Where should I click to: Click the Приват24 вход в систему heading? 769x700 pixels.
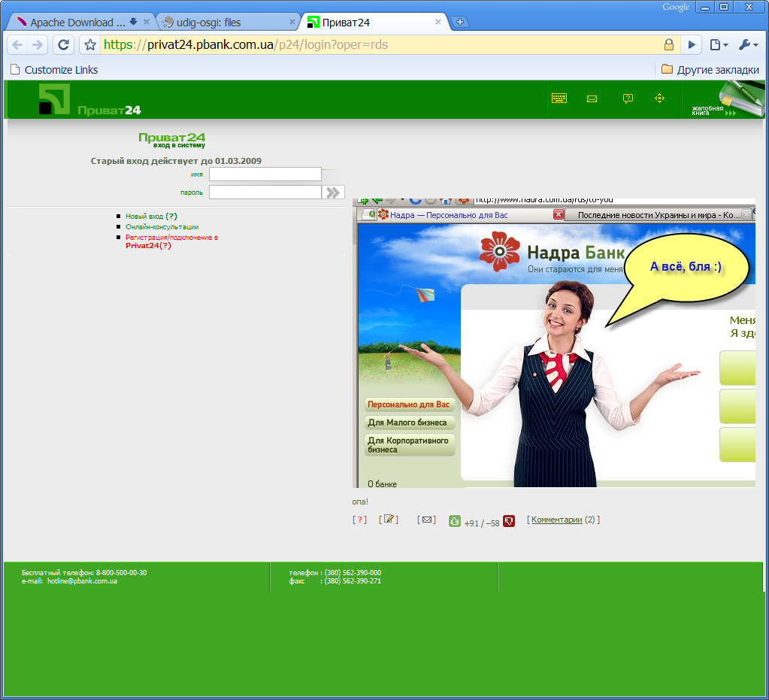pyautogui.click(x=171, y=140)
